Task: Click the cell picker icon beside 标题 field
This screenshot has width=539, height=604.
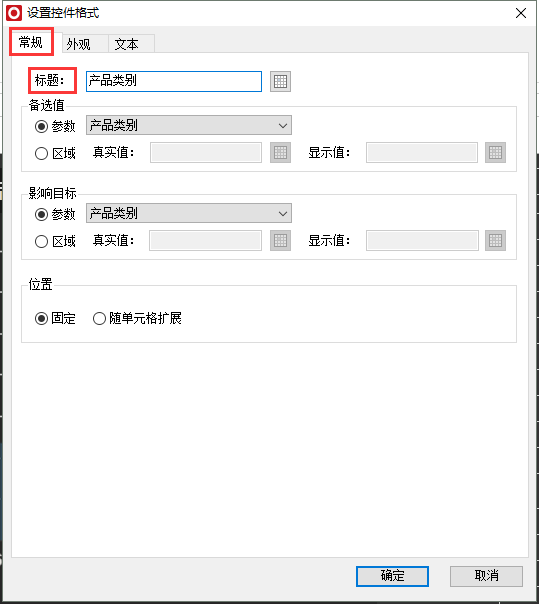Action: [280, 81]
